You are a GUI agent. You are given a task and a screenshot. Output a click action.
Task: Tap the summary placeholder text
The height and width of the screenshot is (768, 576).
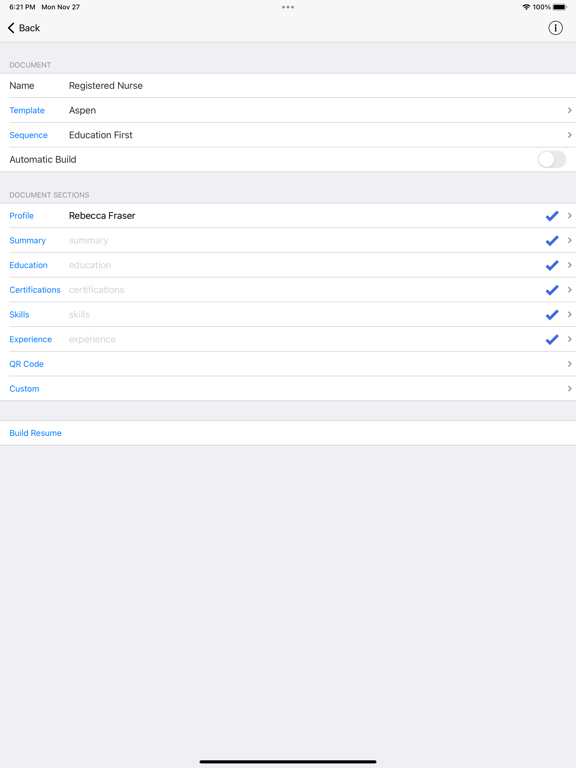tap(89, 240)
